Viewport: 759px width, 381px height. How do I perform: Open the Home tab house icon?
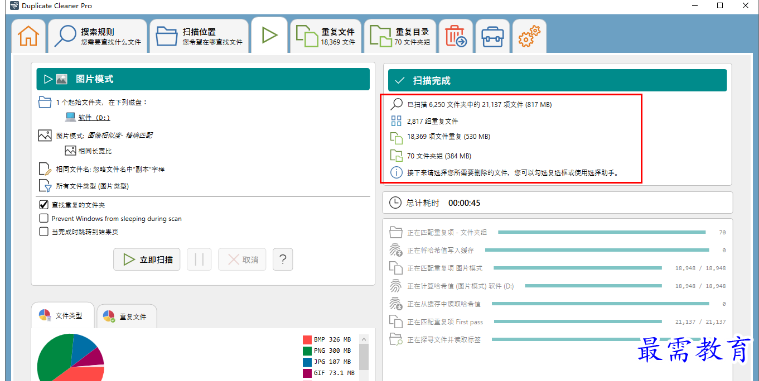28,36
